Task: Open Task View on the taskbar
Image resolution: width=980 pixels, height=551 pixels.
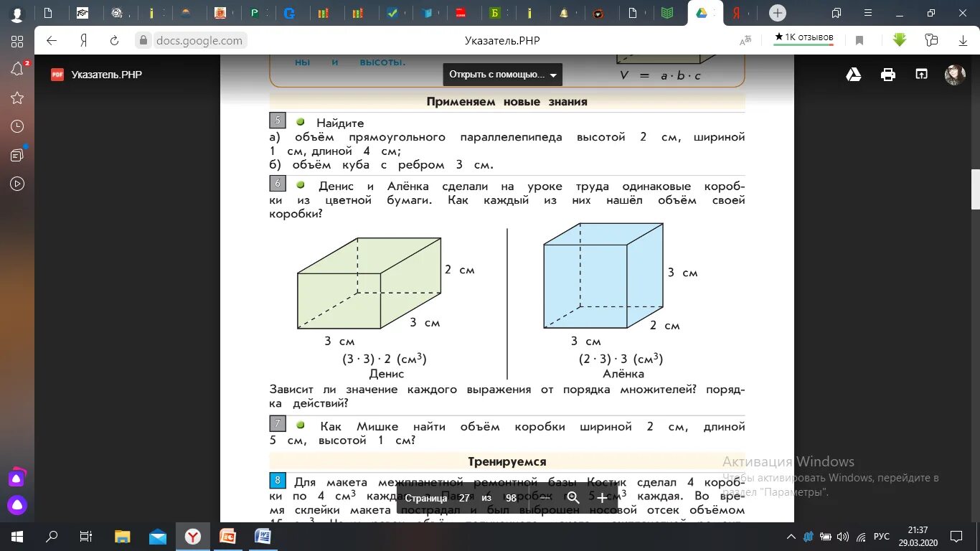Action: point(85,536)
